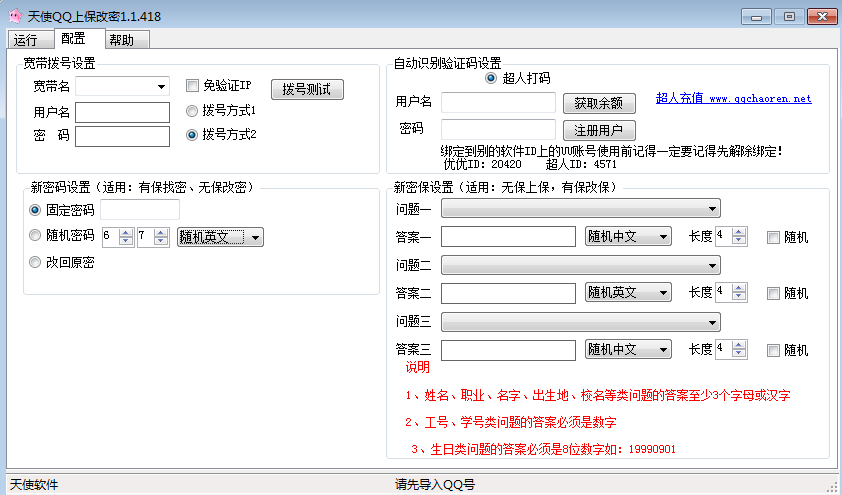
Task: Choose the 随机密码 radio option
Action: (x=36, y=236)
